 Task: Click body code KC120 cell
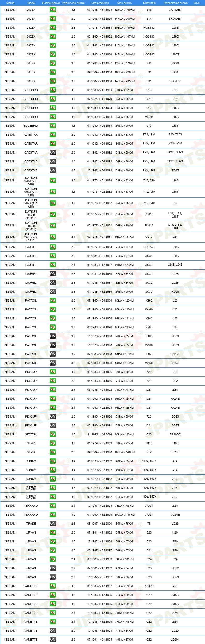point(149,586)
